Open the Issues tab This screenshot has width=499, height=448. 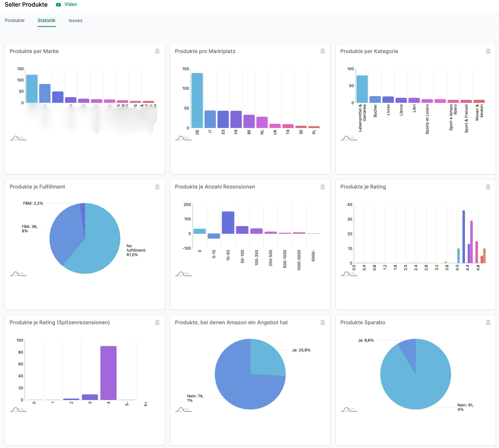75,21
